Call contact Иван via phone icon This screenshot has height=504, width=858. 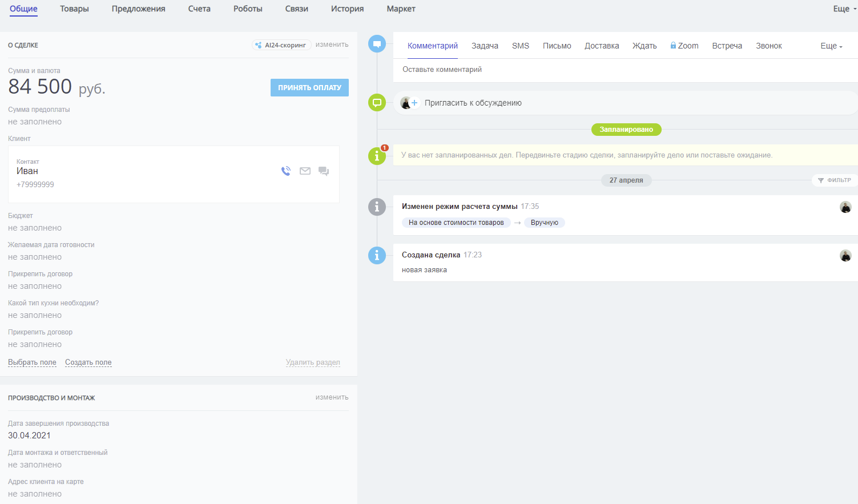(x=286, y=171)
